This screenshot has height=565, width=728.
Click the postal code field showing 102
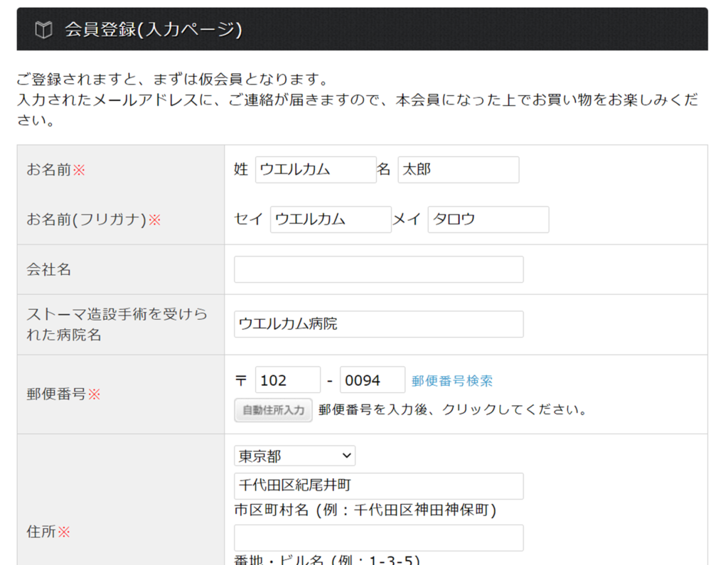coord(287,380)
